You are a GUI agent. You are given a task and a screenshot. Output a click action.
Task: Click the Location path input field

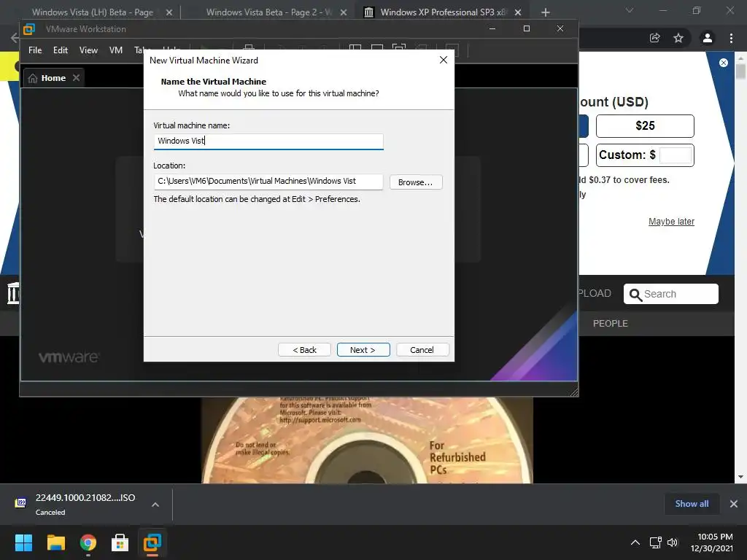point(268,182)
